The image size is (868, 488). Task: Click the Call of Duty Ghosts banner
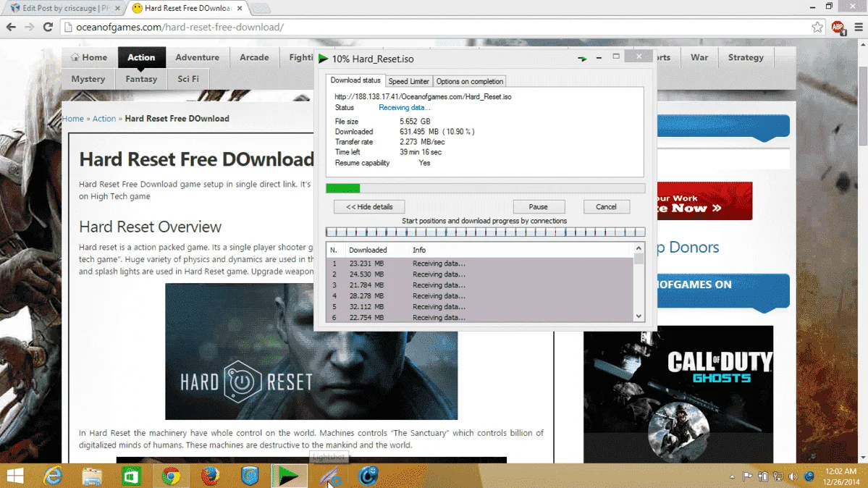678,395
